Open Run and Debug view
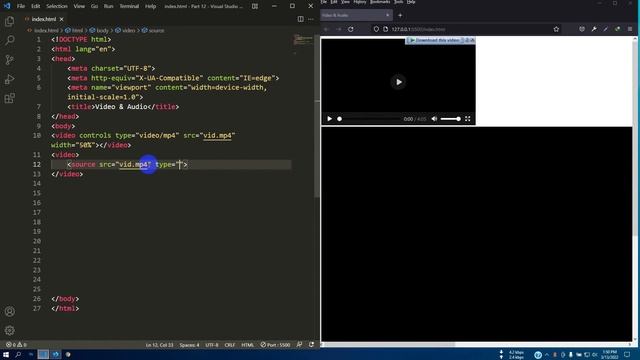This screenshot has height=360, width=640. click(x=9, y=79)
